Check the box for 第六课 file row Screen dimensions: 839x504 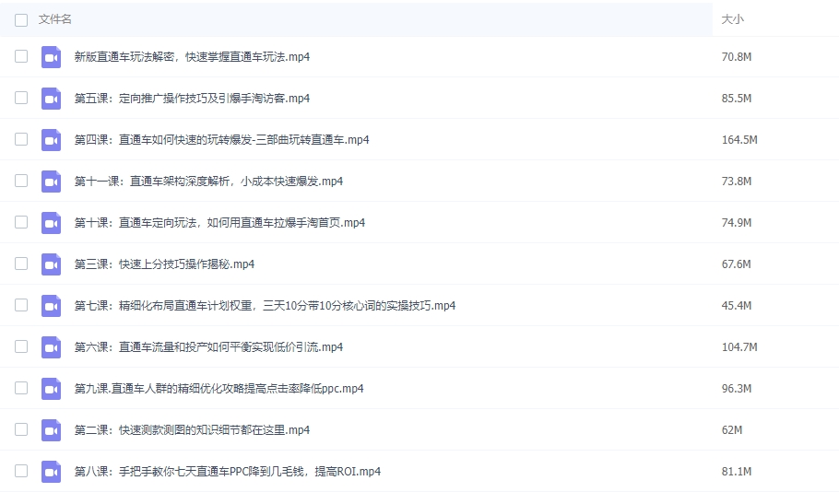21,346
